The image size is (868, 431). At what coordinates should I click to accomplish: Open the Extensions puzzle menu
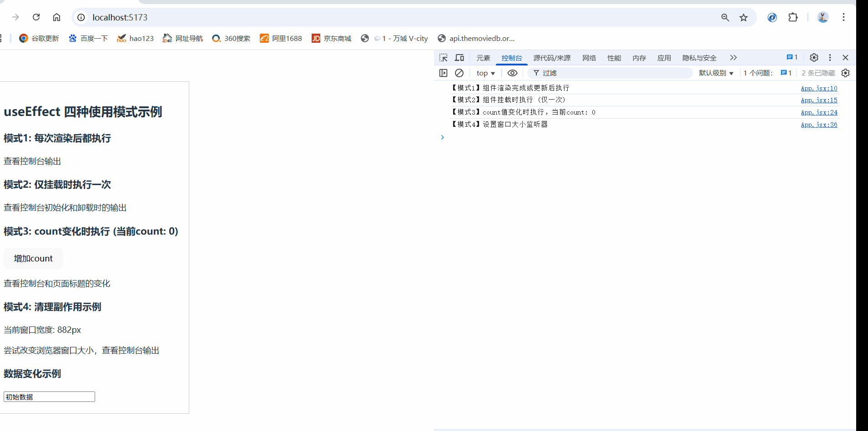click(x=793, y=17)
